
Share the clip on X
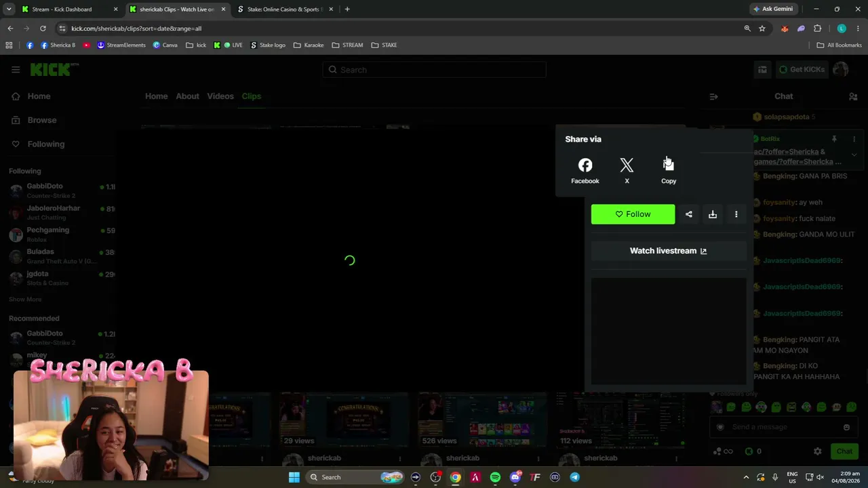point(627,171)
